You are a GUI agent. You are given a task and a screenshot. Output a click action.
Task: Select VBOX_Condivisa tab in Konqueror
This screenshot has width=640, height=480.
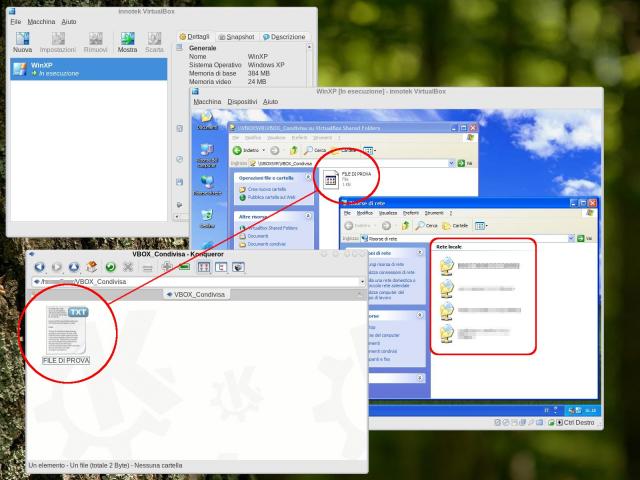196,294
